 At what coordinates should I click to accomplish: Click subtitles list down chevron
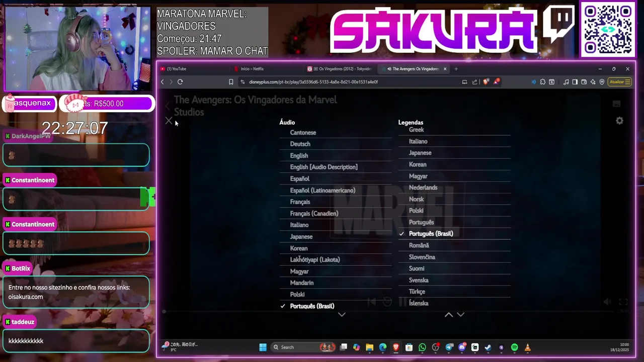pos(460,315)
